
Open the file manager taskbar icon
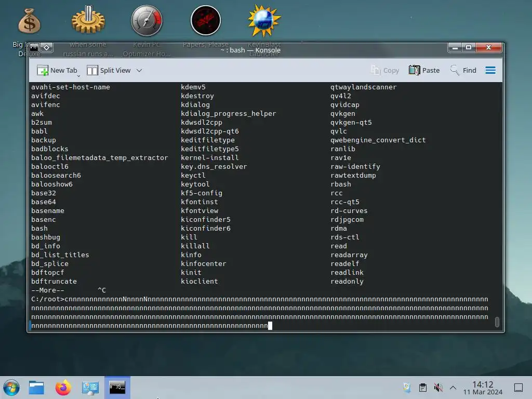pyautogui.click(x=36, y=388)
